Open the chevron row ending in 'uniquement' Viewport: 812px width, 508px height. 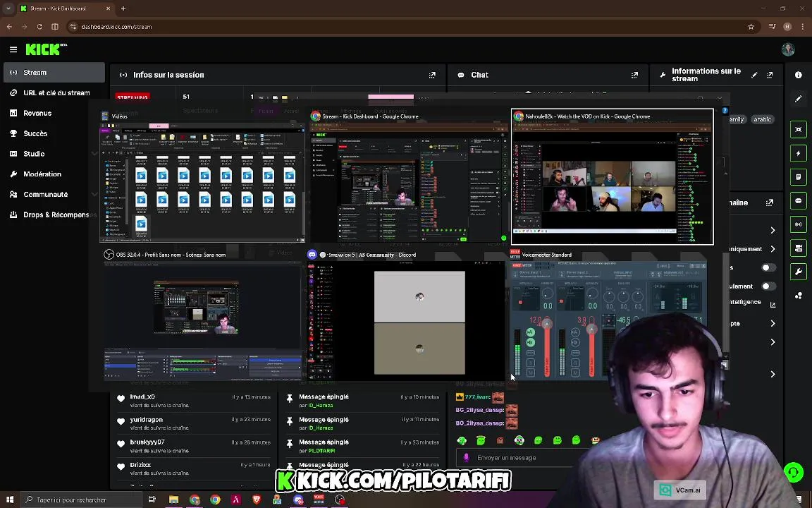[773, 249]
